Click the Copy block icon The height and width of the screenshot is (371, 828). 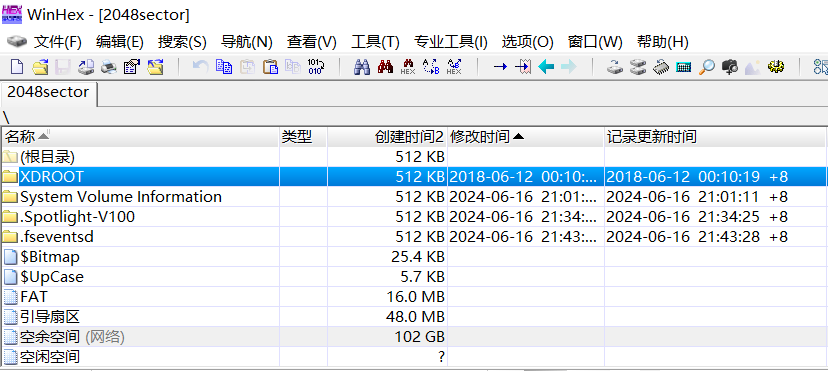(224, 67)
